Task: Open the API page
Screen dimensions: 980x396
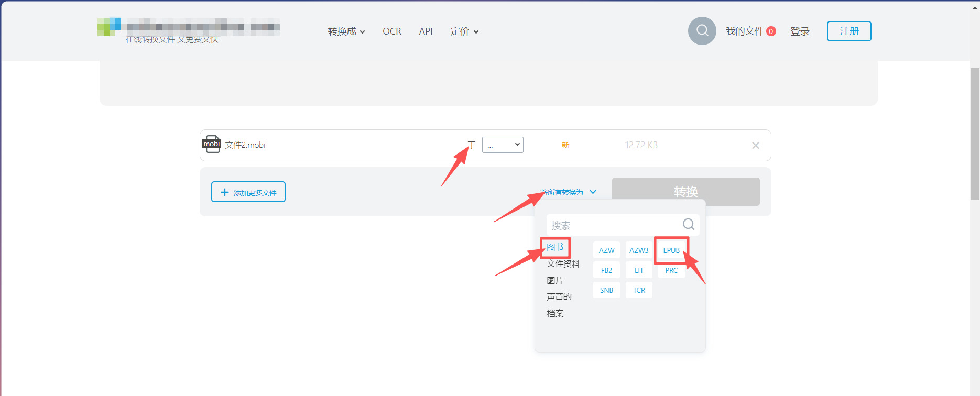Action: 426,31
